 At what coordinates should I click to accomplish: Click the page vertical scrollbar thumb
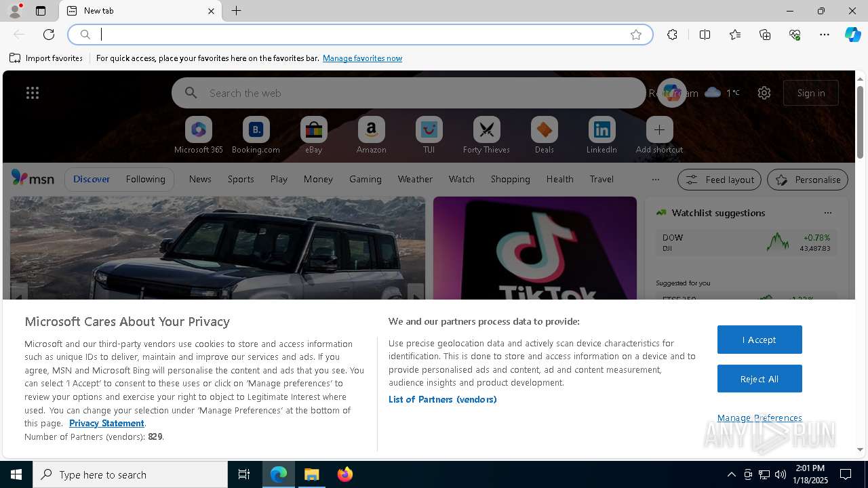pos(860,123)
